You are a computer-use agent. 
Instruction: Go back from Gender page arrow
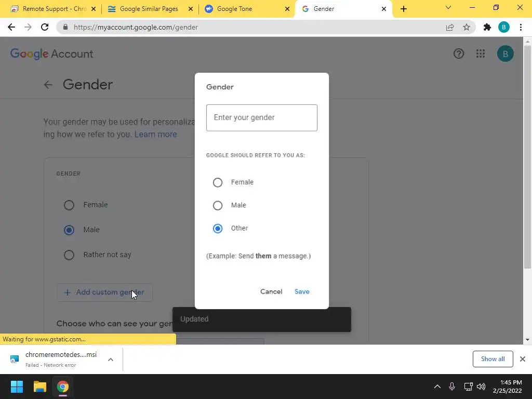(48, 85)
